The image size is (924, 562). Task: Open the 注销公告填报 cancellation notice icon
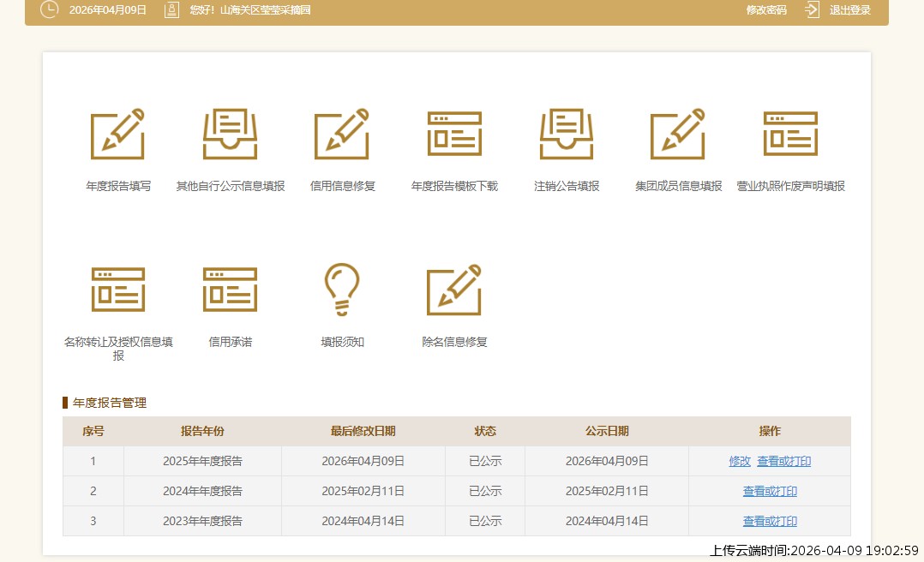pos(566,133)
